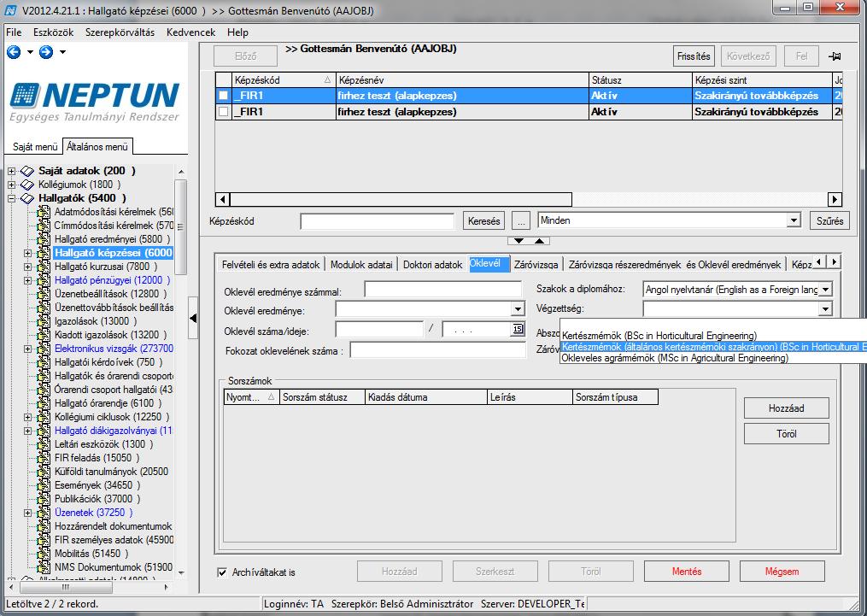Open the File menu
Viewport: 867px width, 616px height.
tap(14, 32)
